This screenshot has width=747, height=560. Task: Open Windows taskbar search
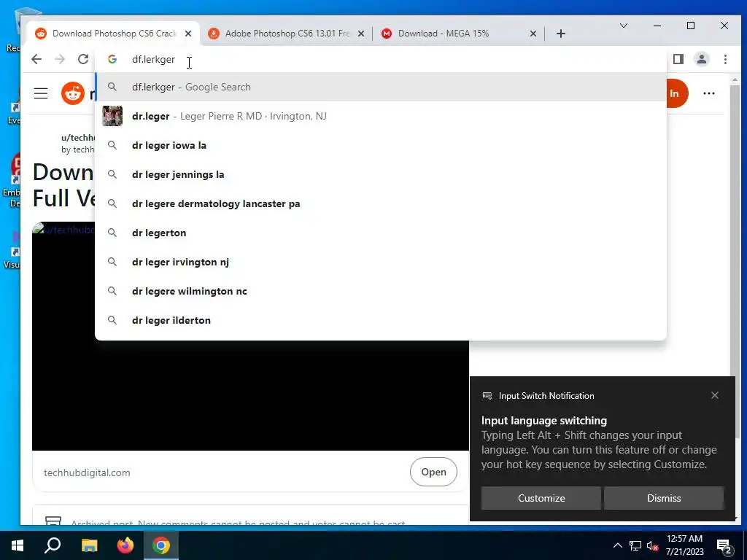[x=53, y=545]
